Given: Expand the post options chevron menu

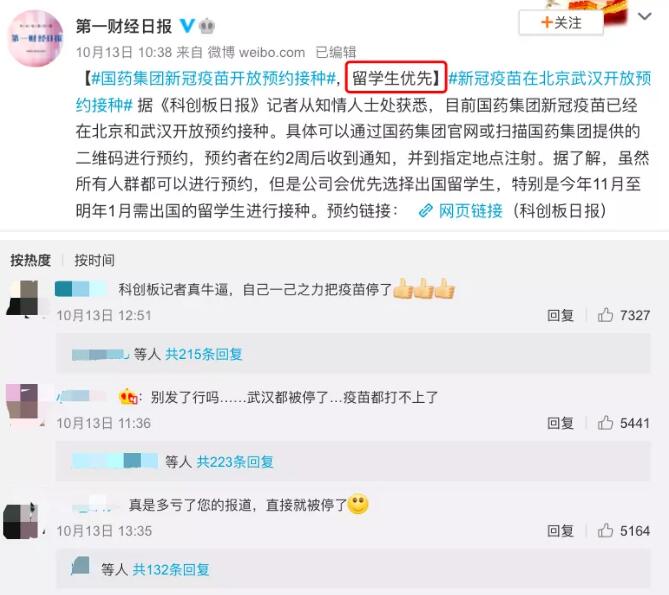Looking at the screenshot, I should pyautogui.click(x=644, y=16).
